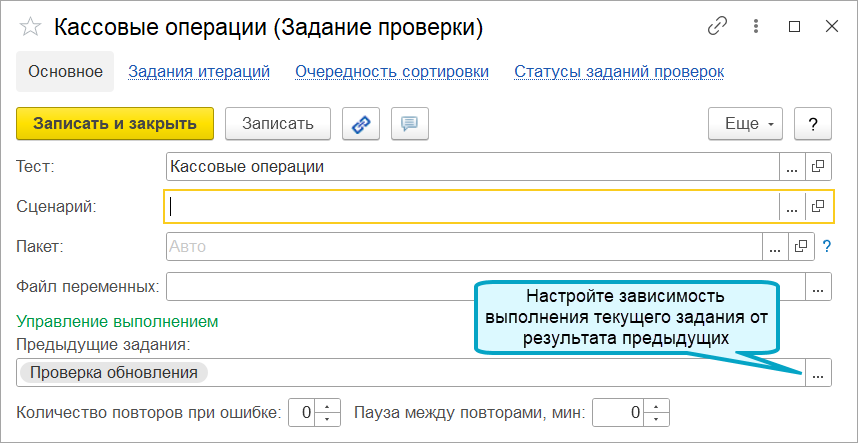858x443 pixels.
Task: Open Очередность сортировки tab
Action: (392, 72)
